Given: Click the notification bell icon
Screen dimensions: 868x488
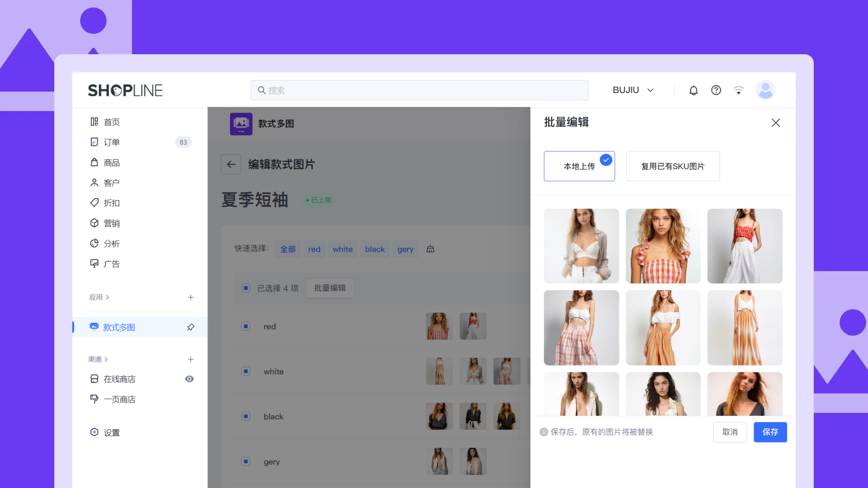Looking at the screenshot, I should pos(693,90).
